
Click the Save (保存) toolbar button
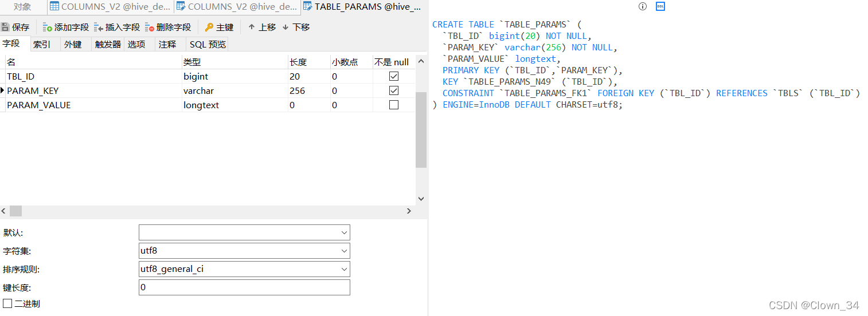tap(15, 27)
